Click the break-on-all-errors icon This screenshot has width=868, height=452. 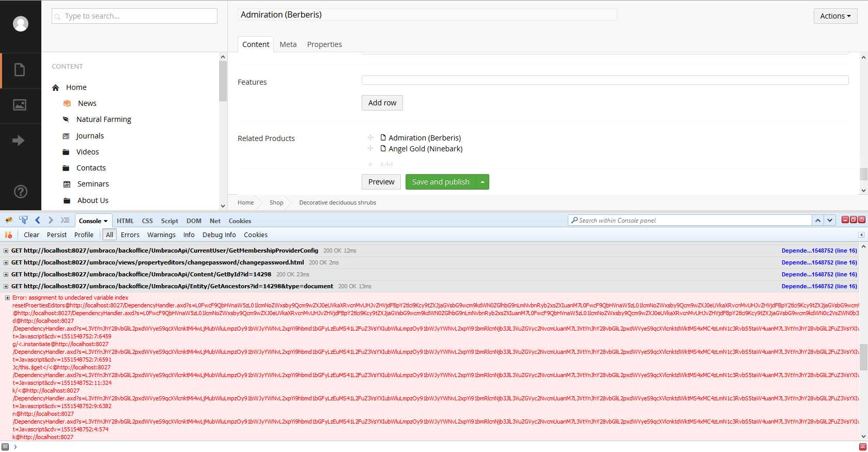(8, 235)
